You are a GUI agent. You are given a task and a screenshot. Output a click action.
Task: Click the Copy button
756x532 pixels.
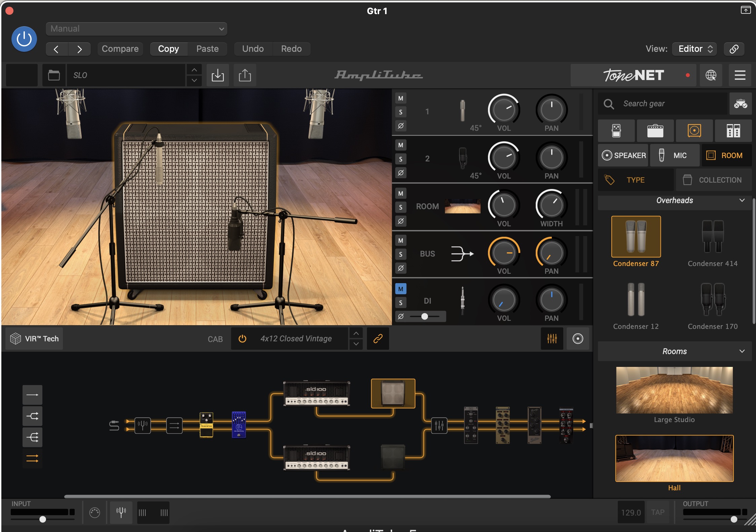tap(168, 49)
